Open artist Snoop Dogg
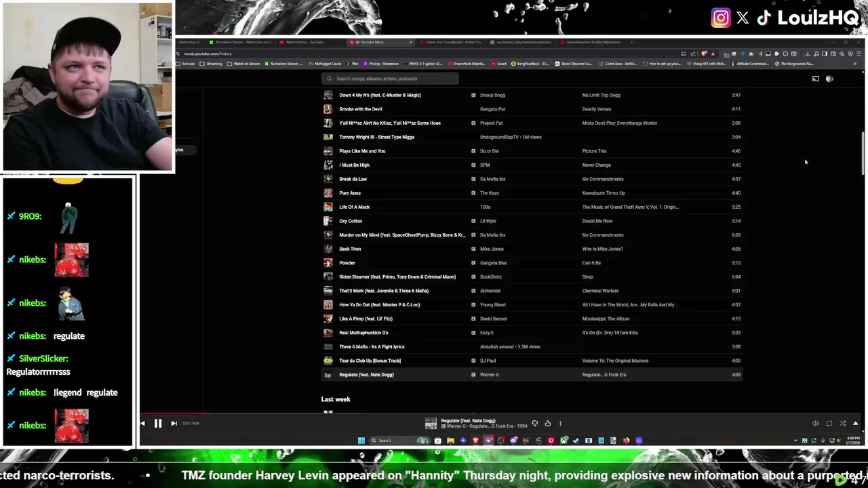 [x=492, y=95]
